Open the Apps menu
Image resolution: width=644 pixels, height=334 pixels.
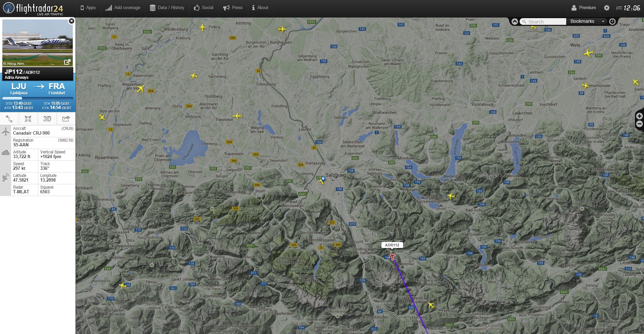88,8
